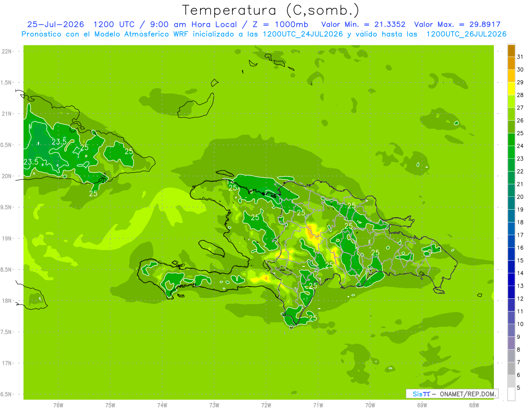Click the '15' value on the colorbar
Viewport: 532px width, 411px height.
pos(520,260)
